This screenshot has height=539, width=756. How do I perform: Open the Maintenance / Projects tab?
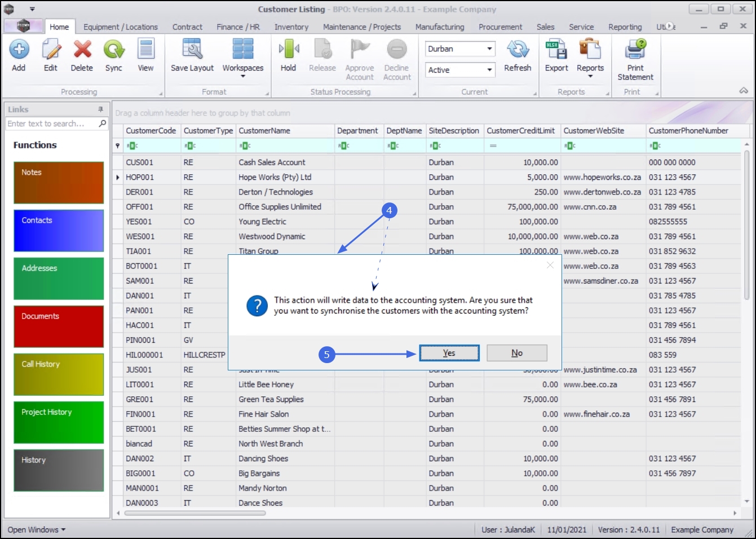coord(362,27)
